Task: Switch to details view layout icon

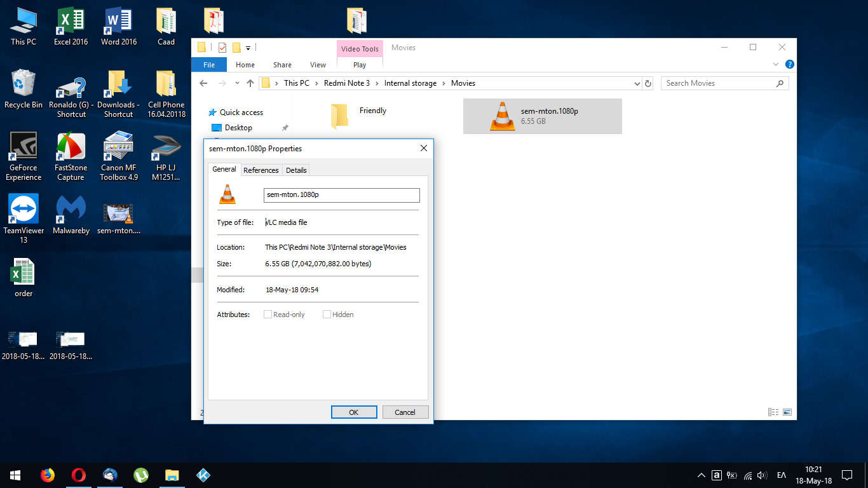Action: [x=773, y=412]
